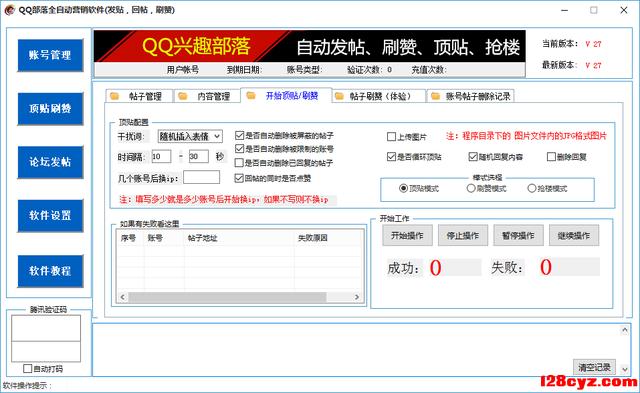Click the 到期日期 label in header

click(244, 70)
